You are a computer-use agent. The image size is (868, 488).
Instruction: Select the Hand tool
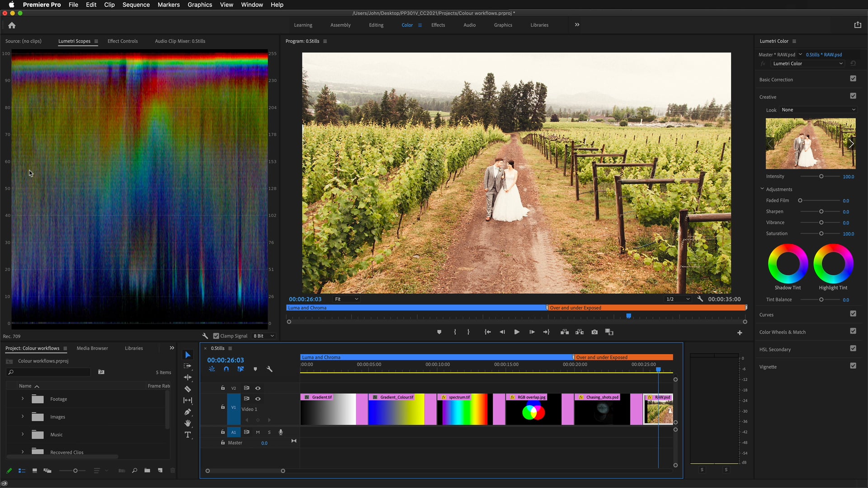[x=188, y=423]
